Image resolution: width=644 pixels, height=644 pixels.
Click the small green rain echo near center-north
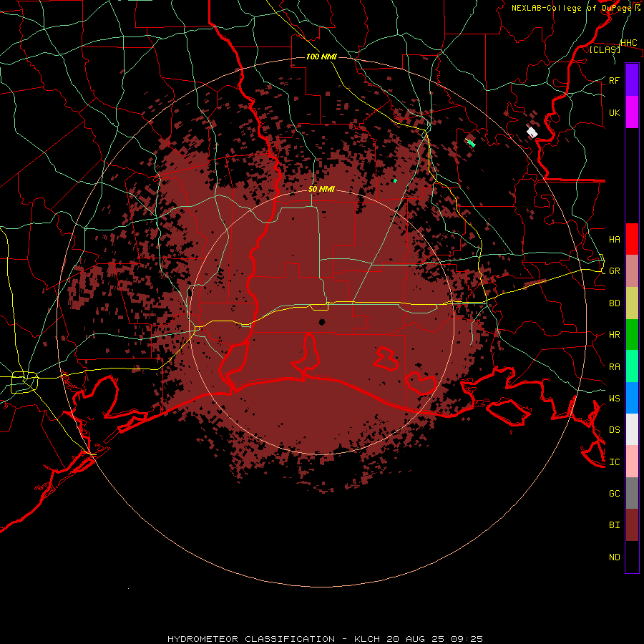tap(395, 181)
